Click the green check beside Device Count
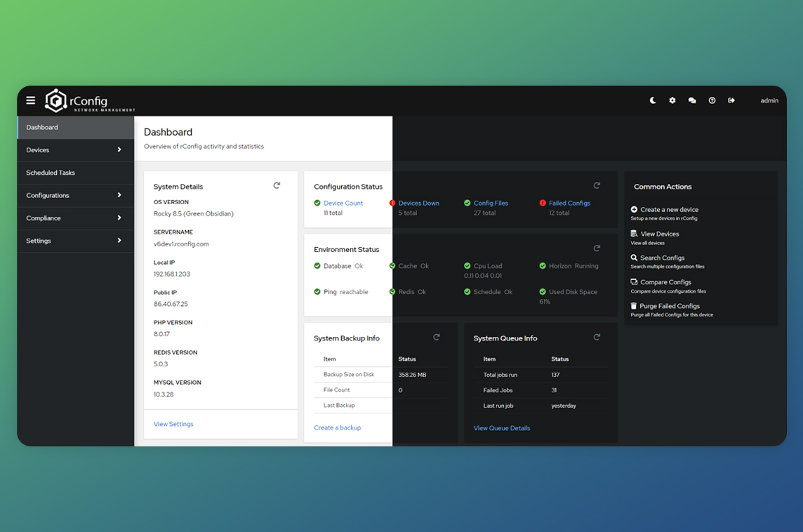Screen dimensions: 803x532 [x=317, y=204]
